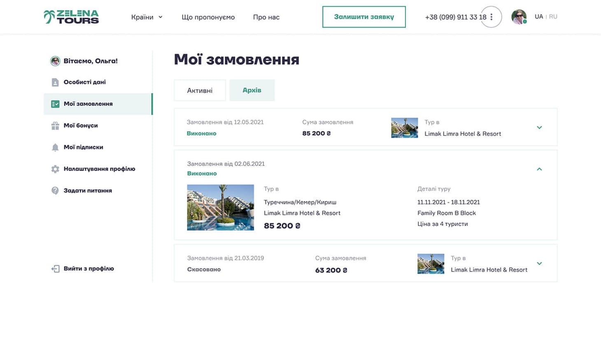Click the Limak Limra Hotel photo thumbnail

(x=220, y=208)
